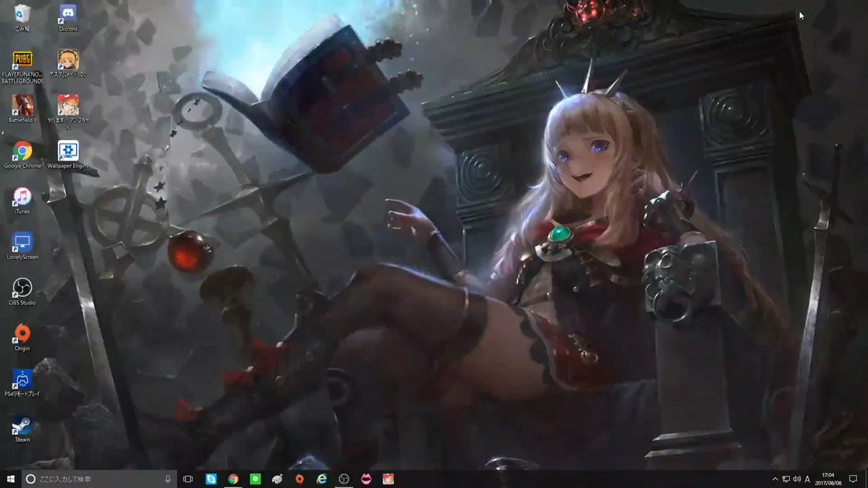Open Chrome from the taskbar

pos(233,479)
